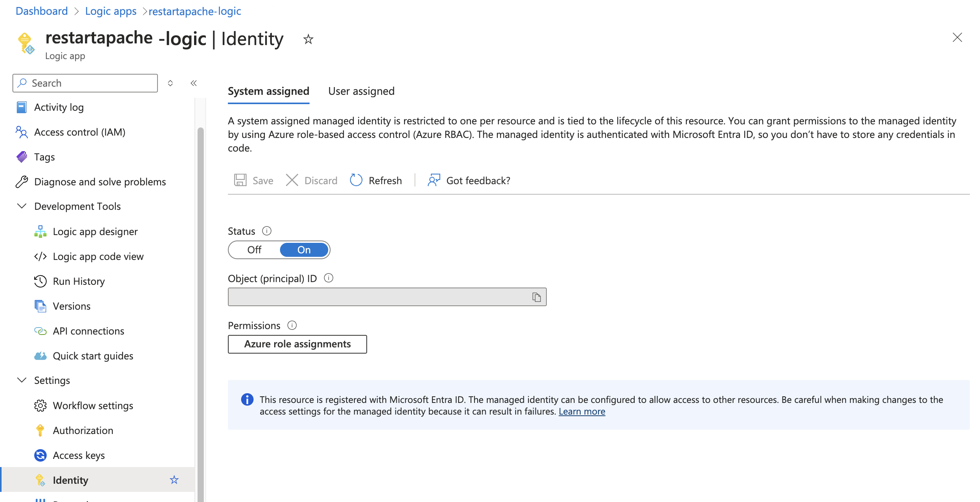Collapse the Development Tools section

point(22,206)
